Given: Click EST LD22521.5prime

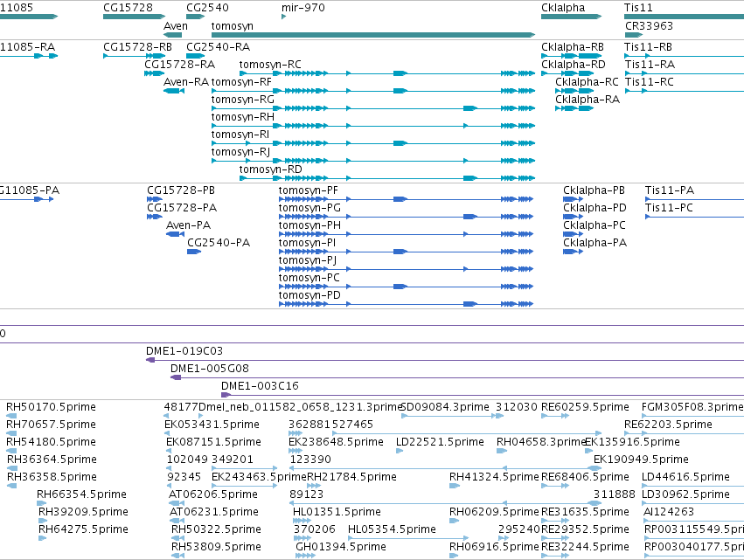Looking at the screenshot, I should [440, 442].
